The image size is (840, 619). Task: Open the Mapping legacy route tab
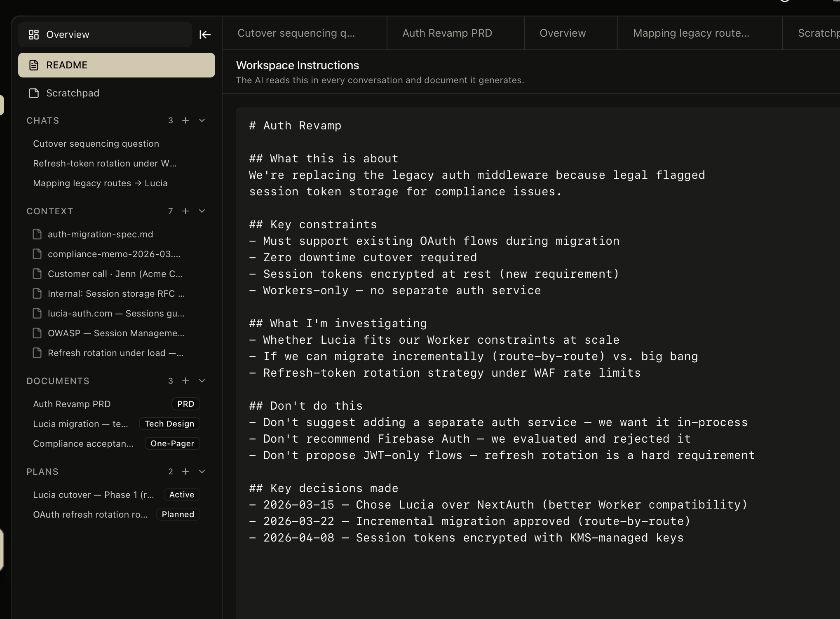point(691,33)
